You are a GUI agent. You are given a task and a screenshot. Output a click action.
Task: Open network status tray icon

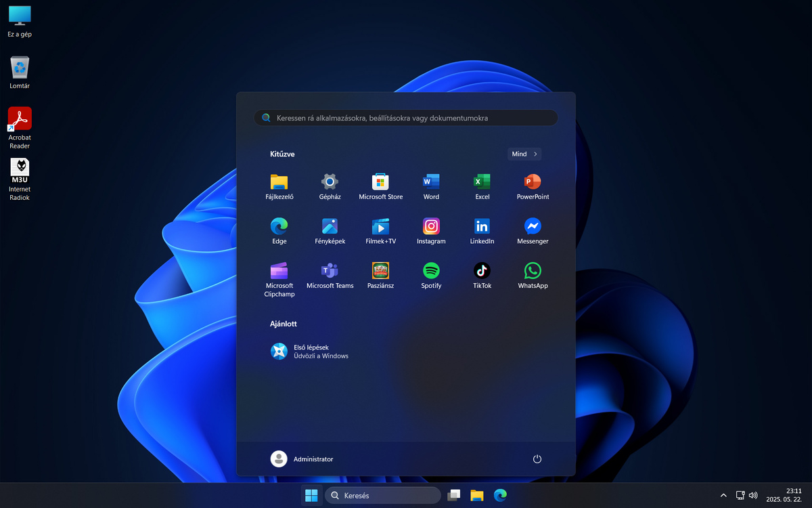coord(740,495)
